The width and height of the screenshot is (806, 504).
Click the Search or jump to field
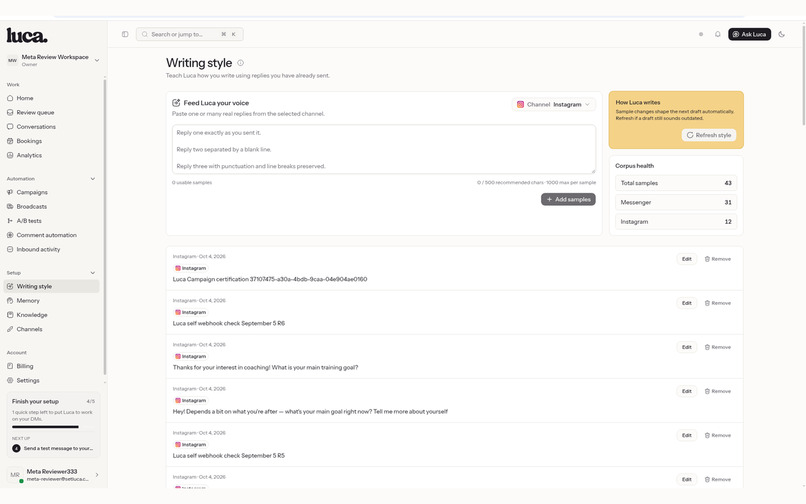(189, 34)
